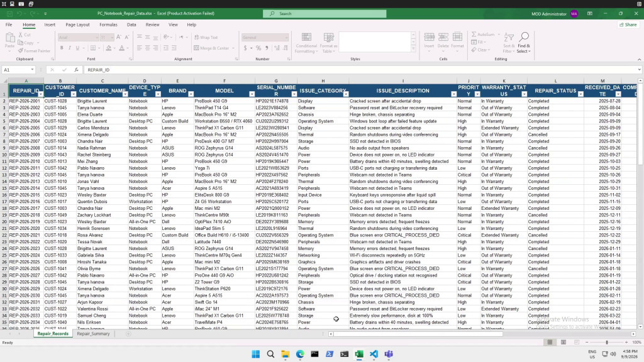Open the REPAIR_ID column filter dropdown
The width and height of the screenshot is (644, 362).
click(40, 94)
